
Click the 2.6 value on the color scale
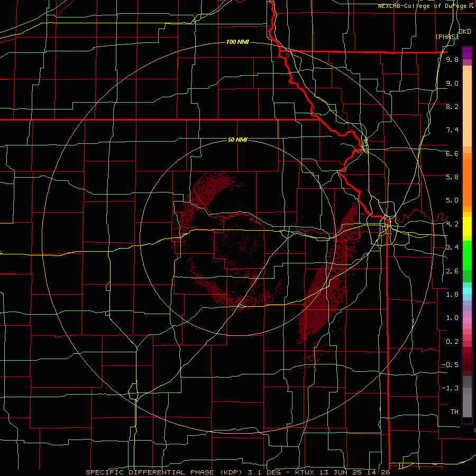click(x=452, y=271)
